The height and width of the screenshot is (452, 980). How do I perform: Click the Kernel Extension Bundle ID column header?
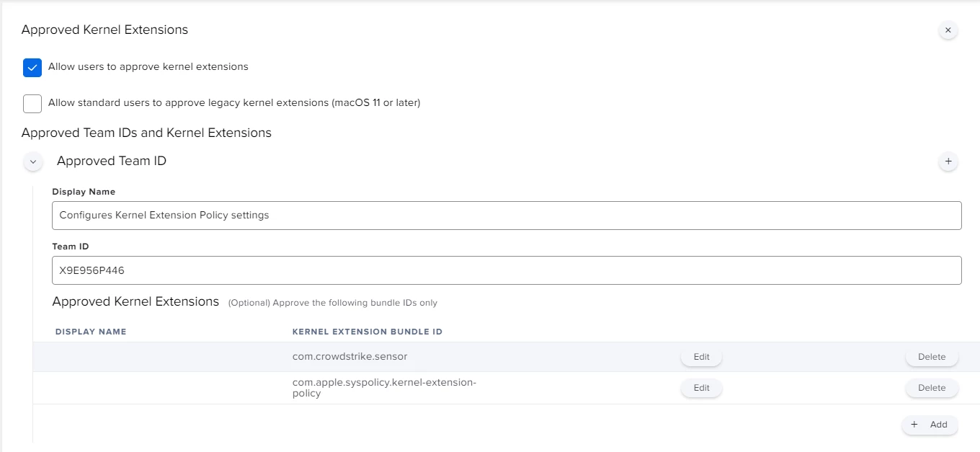click(x=367, y=332)
